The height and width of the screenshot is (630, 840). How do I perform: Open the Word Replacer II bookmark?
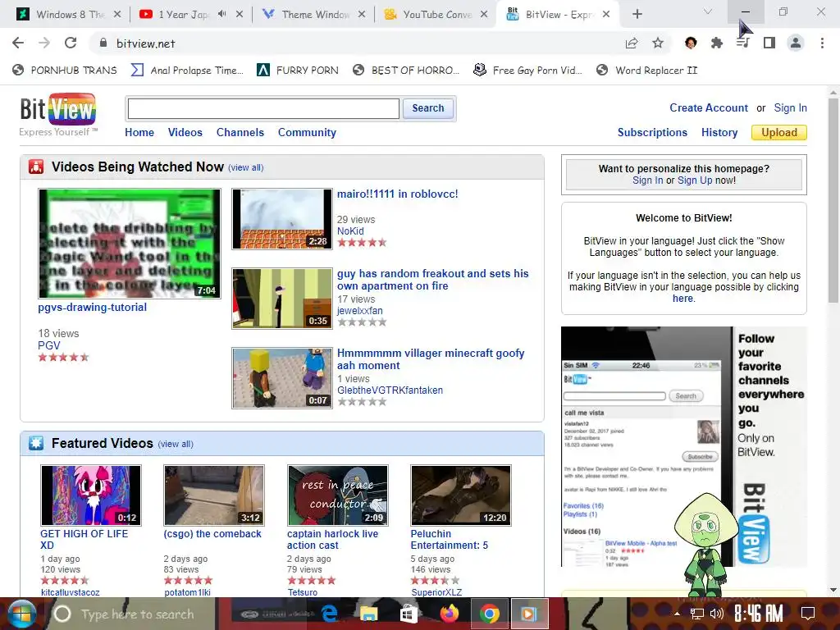[x=647, y=71]
